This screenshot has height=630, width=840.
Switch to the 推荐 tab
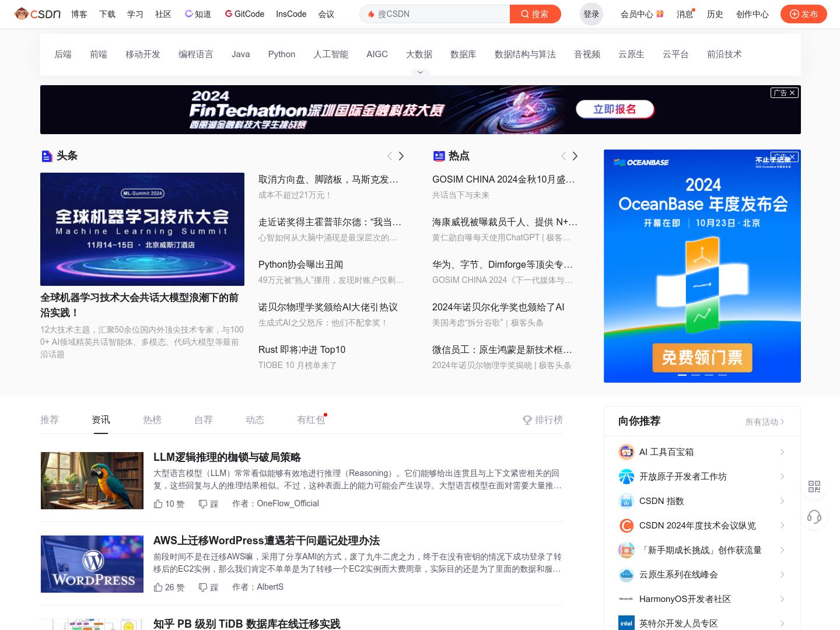tap(50, 419)
